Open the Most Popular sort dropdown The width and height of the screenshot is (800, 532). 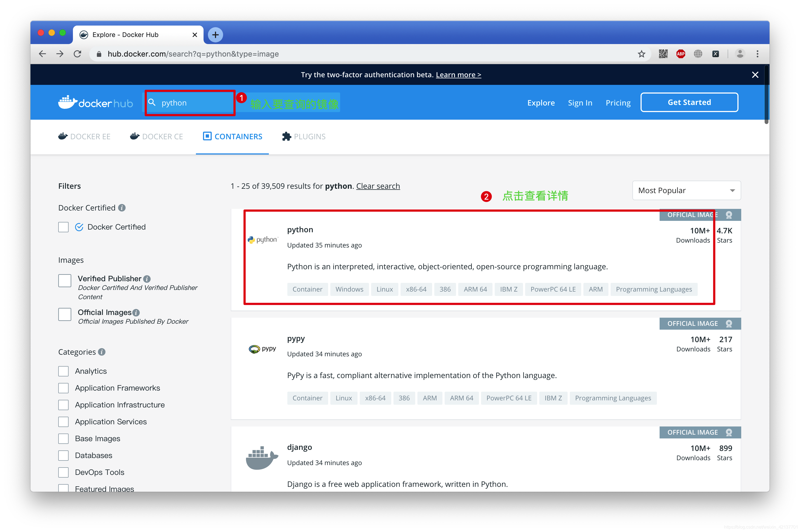686,190
